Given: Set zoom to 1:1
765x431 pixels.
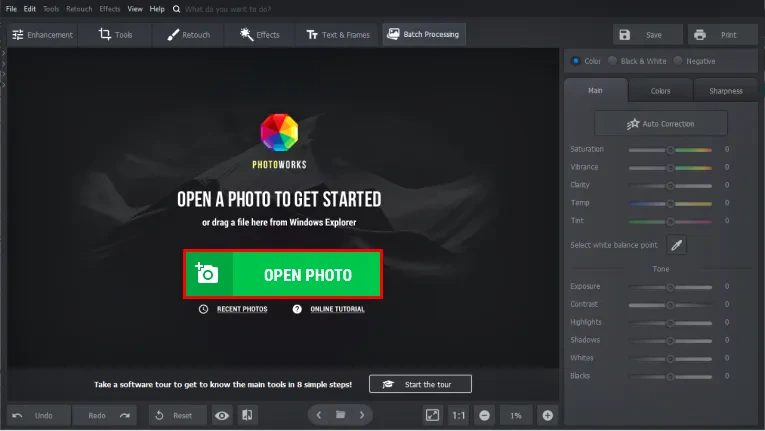Looking at the screenshot, I should (x=459, y=416).
